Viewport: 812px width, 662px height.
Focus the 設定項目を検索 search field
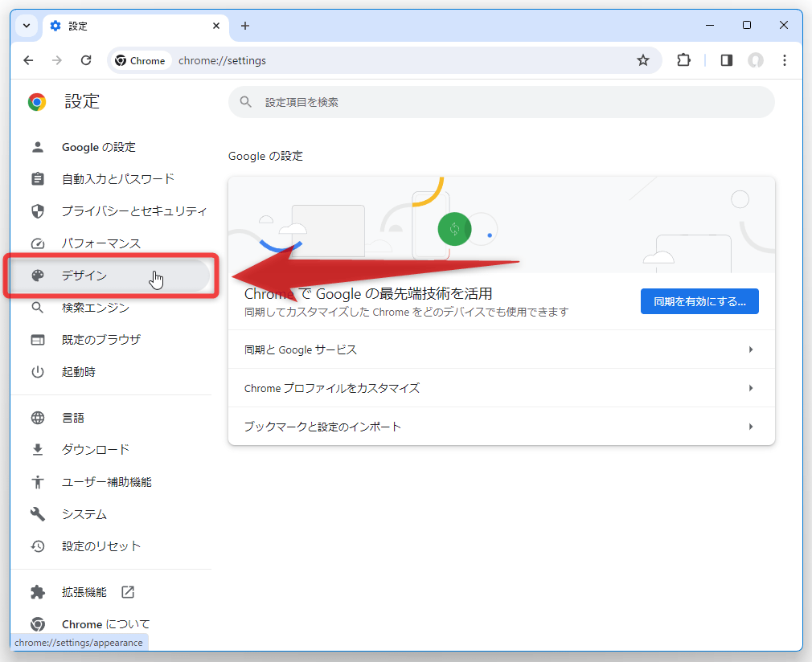coord(502,102)
